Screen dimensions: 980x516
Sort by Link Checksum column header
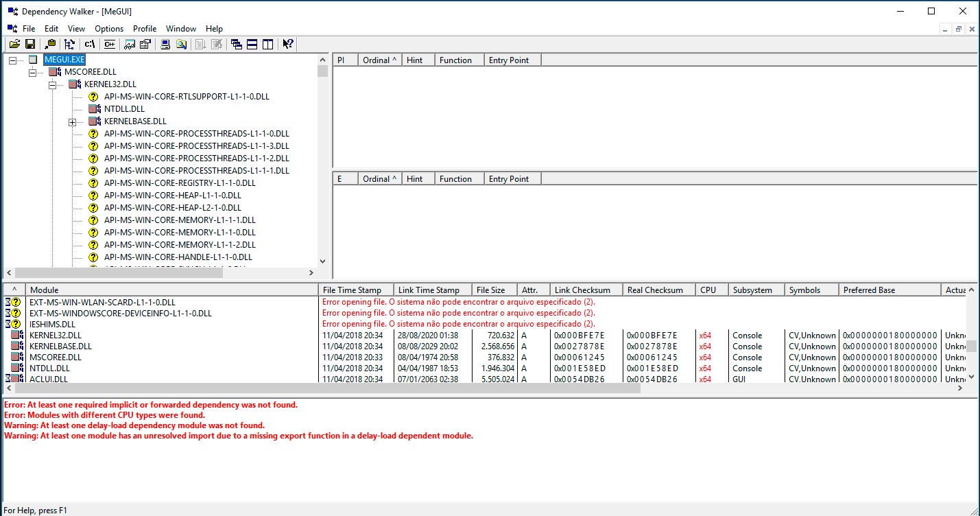586,290
